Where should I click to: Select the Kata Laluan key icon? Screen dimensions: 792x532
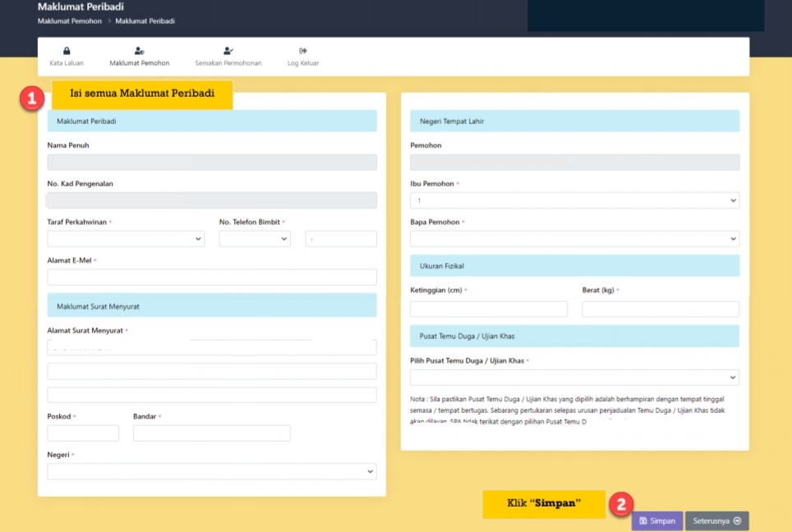click(66, 51)
